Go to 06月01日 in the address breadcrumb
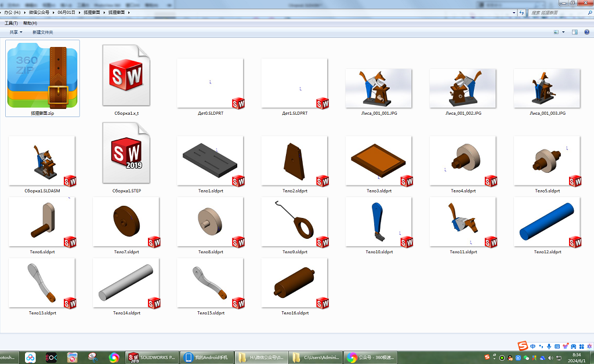Screen dimensions: 594x364 pos(66,13)
